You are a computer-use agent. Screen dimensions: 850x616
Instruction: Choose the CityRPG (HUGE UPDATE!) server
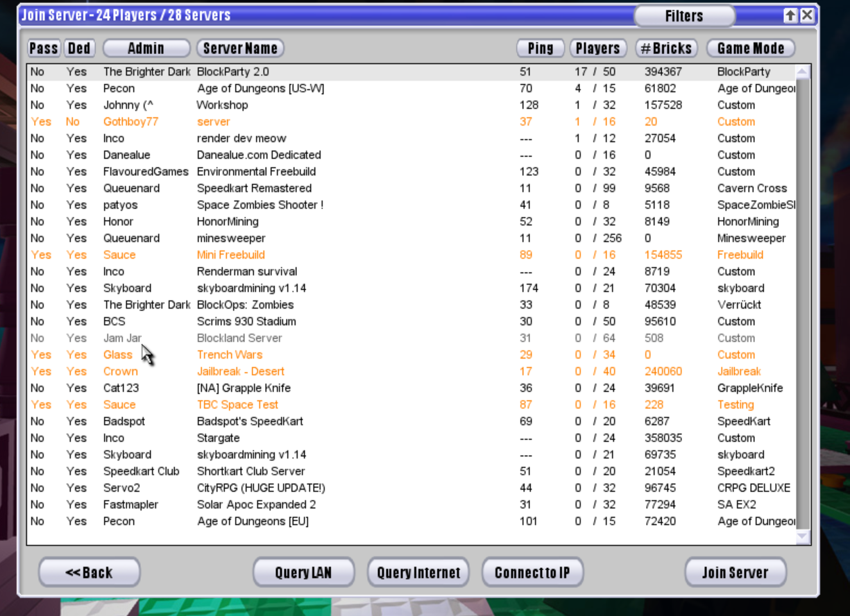(x=411, y=488)
